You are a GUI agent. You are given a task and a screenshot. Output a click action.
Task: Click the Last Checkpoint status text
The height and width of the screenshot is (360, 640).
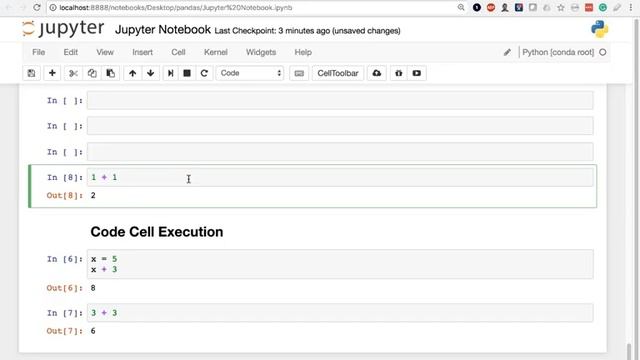click(307, 31)
